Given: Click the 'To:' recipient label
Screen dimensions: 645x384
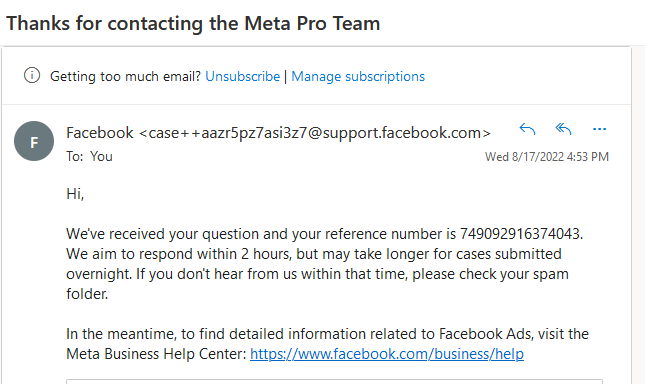Looking at the screenshot, I should [x=75, y=157].
